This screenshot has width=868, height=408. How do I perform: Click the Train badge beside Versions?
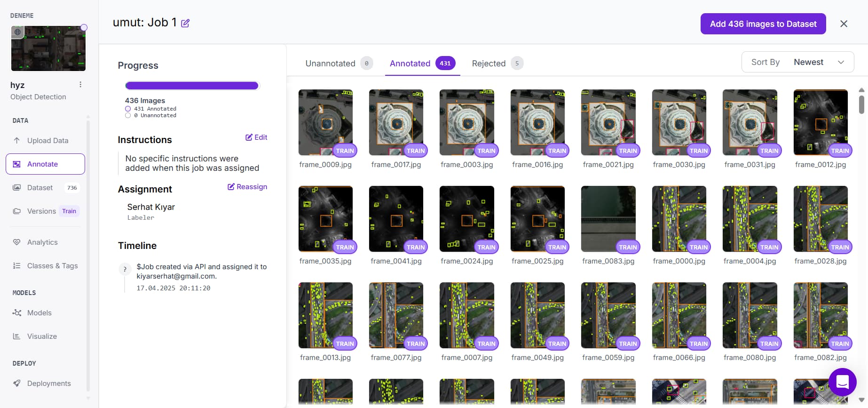[x=69, y=211]
